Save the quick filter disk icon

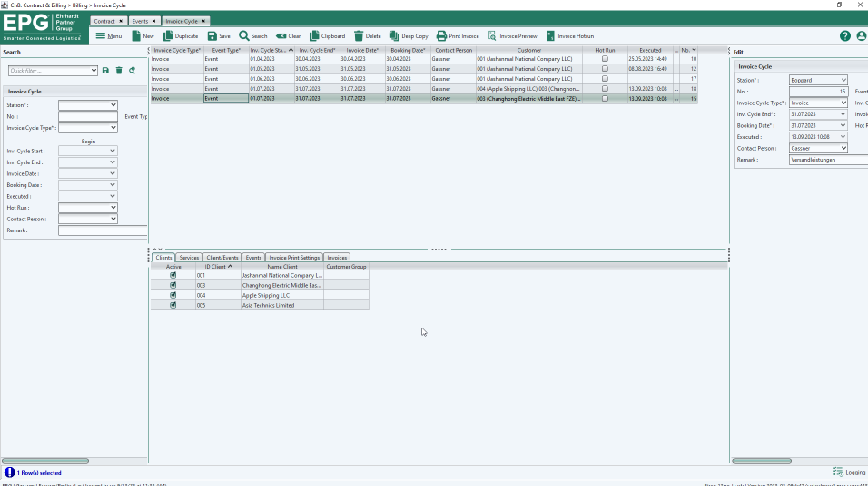tap(105, 71)
